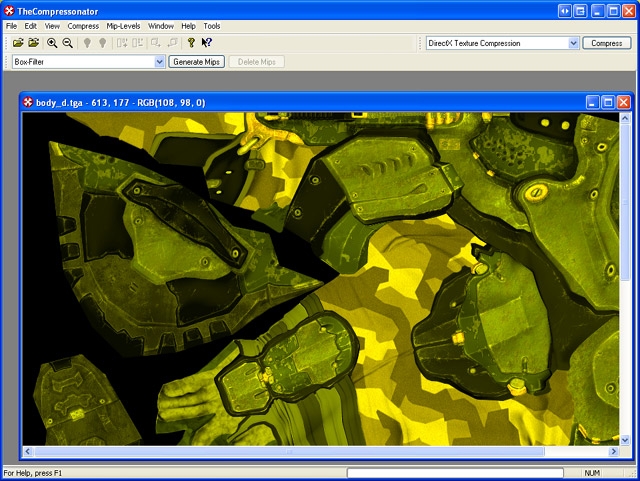Open the Box-Filter dropdown list
The width and height of the screenshot is (640, 481).
pyautogui.click(x=160, y=62)
